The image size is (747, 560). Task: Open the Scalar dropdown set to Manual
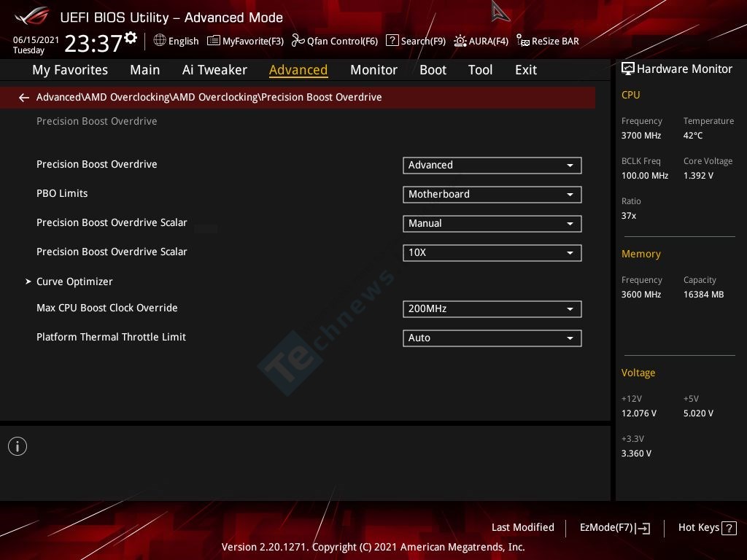(x=492, y=223)
